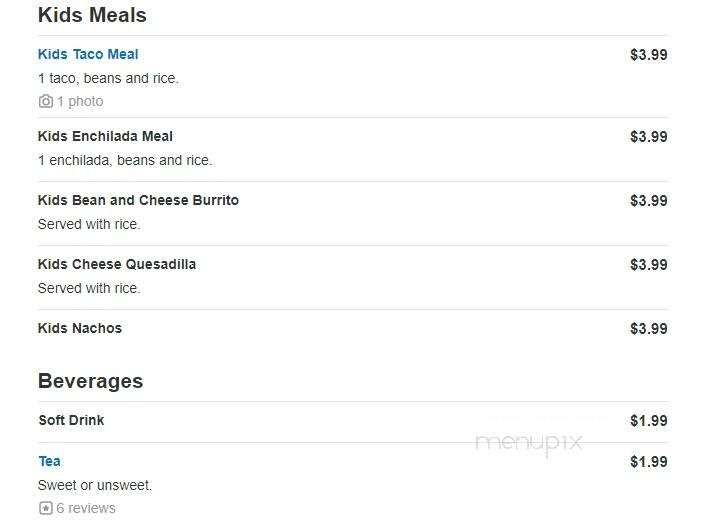Open the 6 reviews link

(x=86, y=508)
